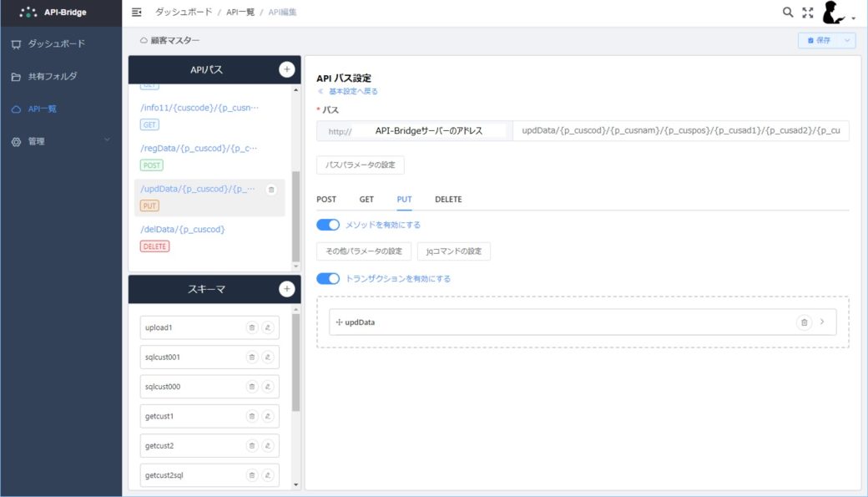
Task: Expand the updData transaction item chevron
Action: tap(824, 322)
